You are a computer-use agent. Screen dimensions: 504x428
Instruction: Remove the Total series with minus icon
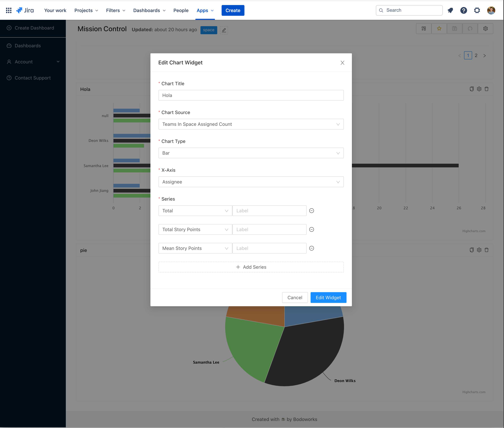[311, 211]
